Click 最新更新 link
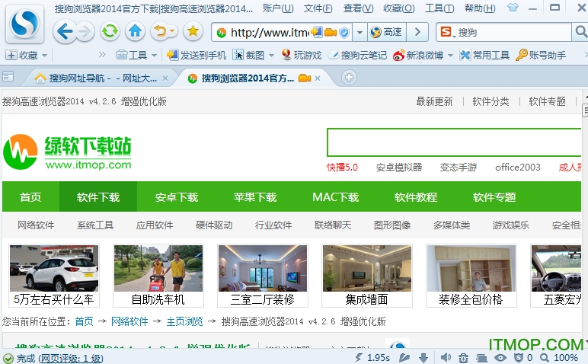 pos(434,101)
